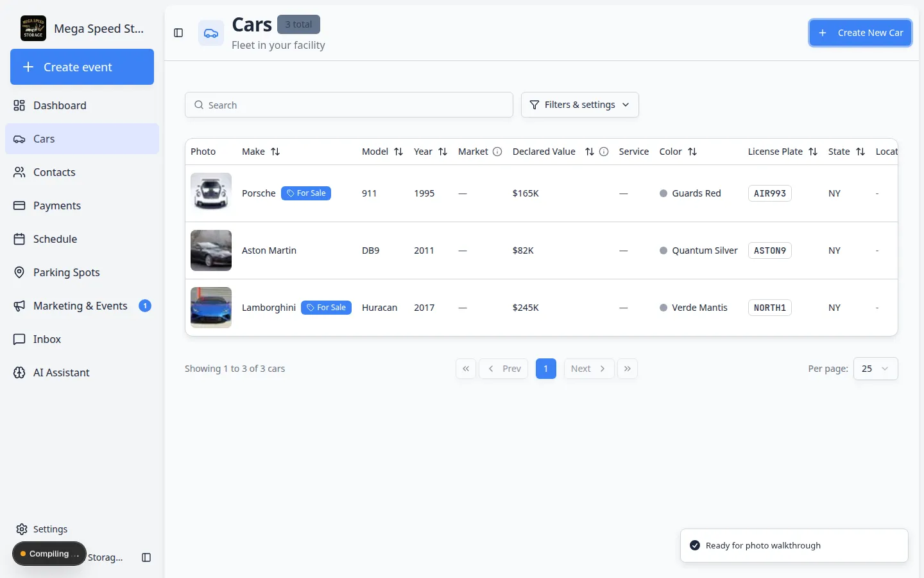
Task: Click the $165K declared value
Action: (x=526, y=193)
